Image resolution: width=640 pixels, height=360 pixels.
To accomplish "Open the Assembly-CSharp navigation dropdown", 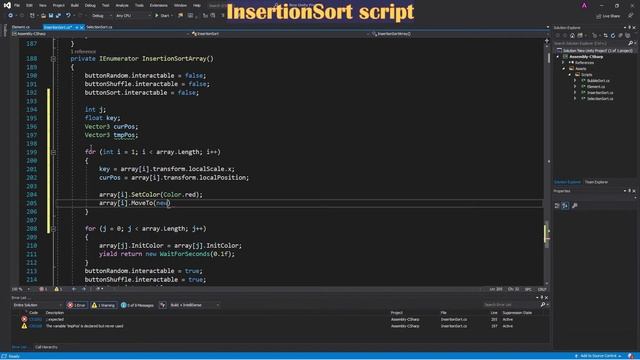I will point(101,34).
